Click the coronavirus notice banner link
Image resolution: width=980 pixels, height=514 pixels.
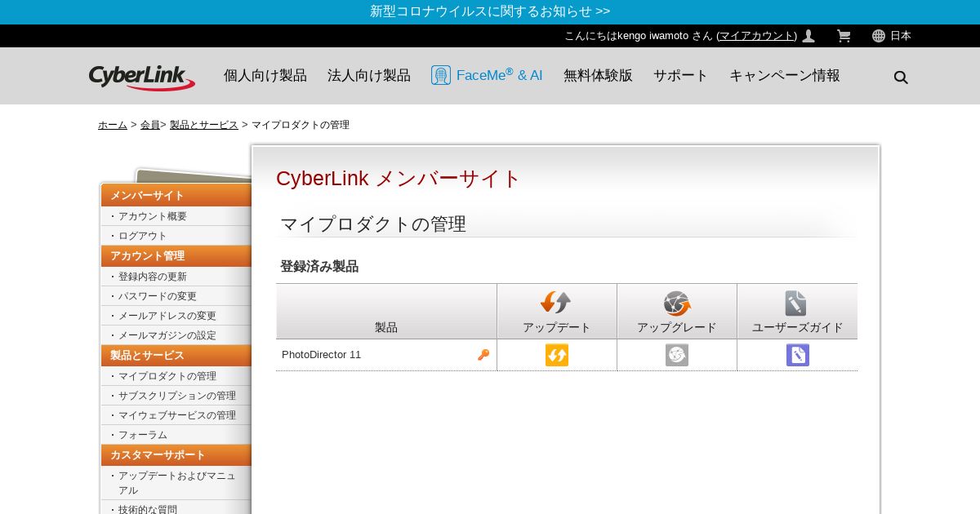pyautogui.click(x=490, y=11)
